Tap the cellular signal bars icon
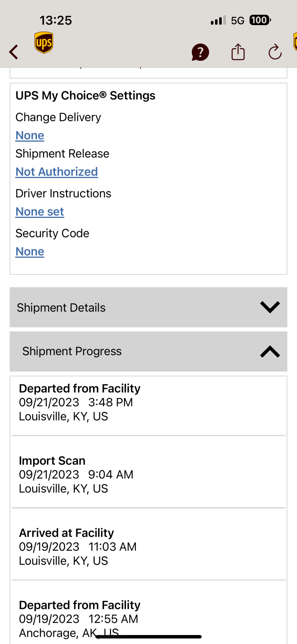Viewport: 297px width, 644px height. pos(218,21)
